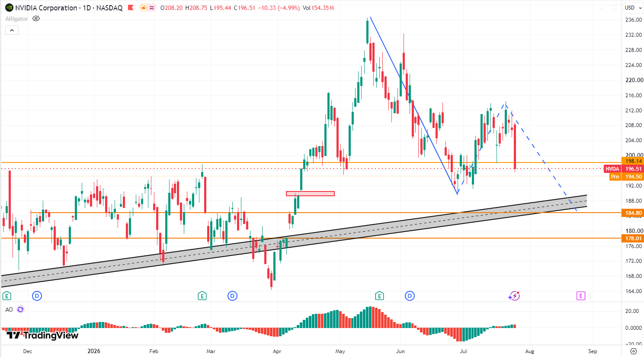
Task: Click the NVIDIA logo icon
Action: click(x=9, y=8)
